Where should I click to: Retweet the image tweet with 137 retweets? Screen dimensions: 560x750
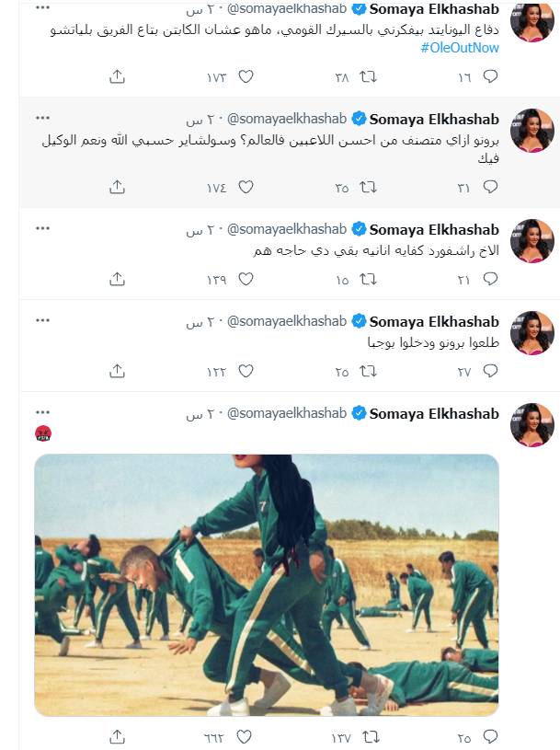pyautogui.click(x=368, y=737)
